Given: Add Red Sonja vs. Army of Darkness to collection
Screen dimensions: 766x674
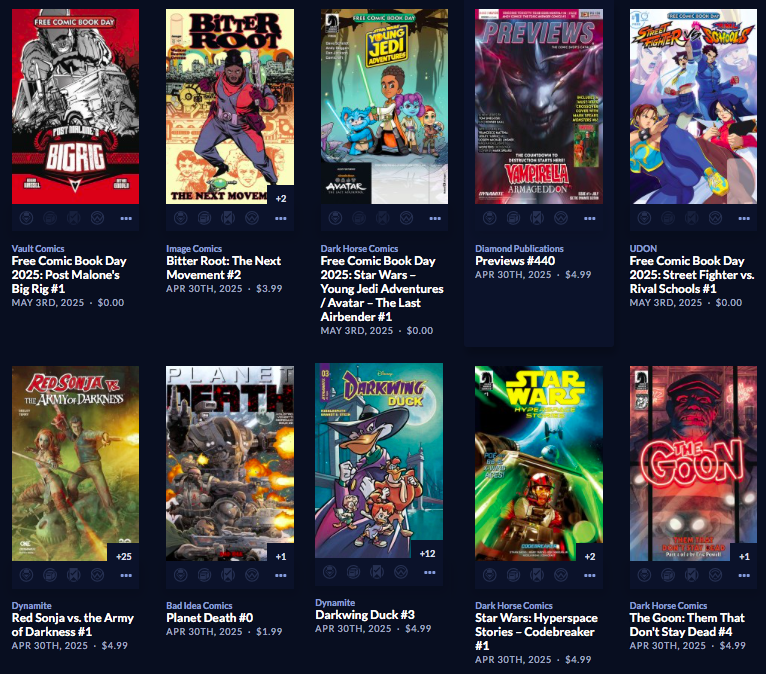Looking at the screenshot, I should coord(50,575).
